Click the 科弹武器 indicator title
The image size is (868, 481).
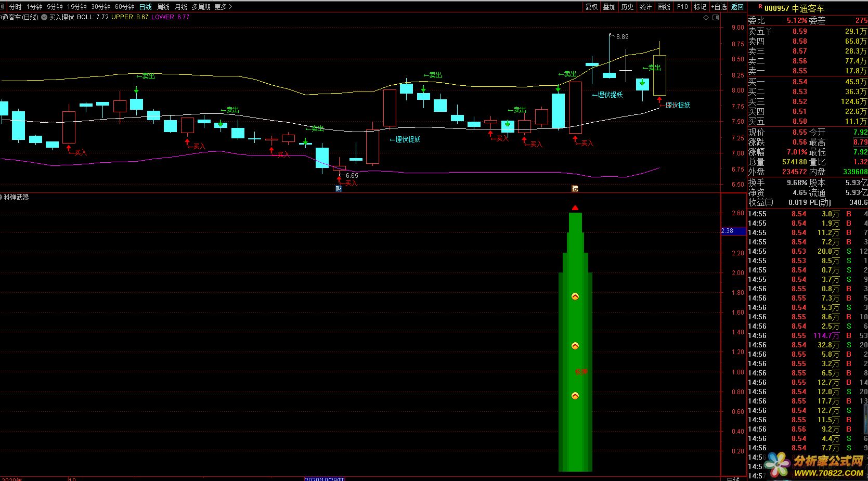(17, 197)
